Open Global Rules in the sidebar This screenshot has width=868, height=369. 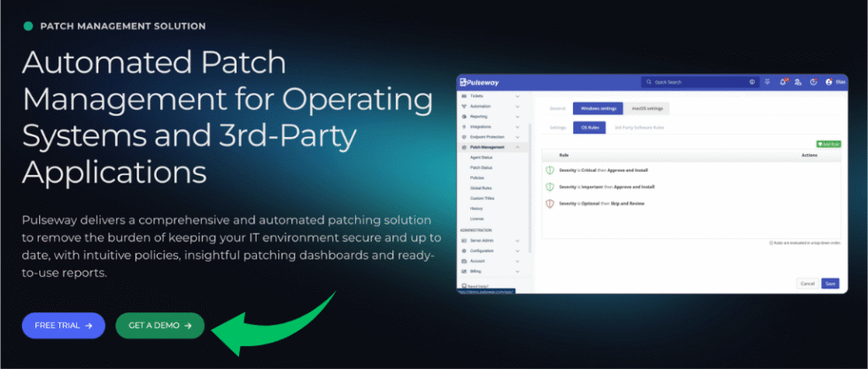[x=480, y=188]
